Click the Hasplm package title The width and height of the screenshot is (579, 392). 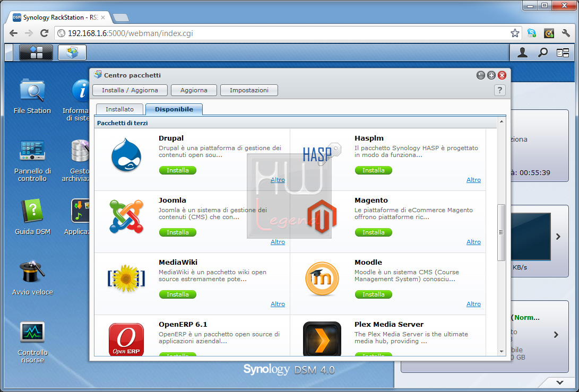click(369, 138)
